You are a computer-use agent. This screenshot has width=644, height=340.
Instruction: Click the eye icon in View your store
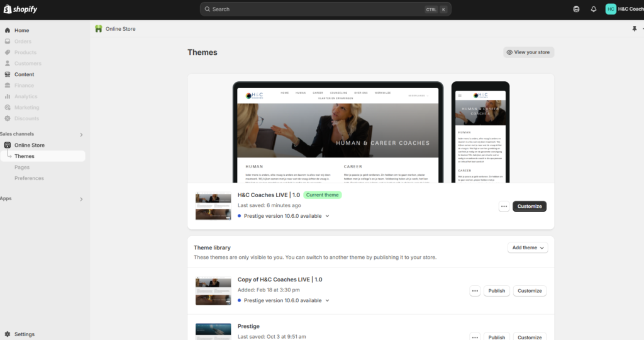click(x=509, y=52)
